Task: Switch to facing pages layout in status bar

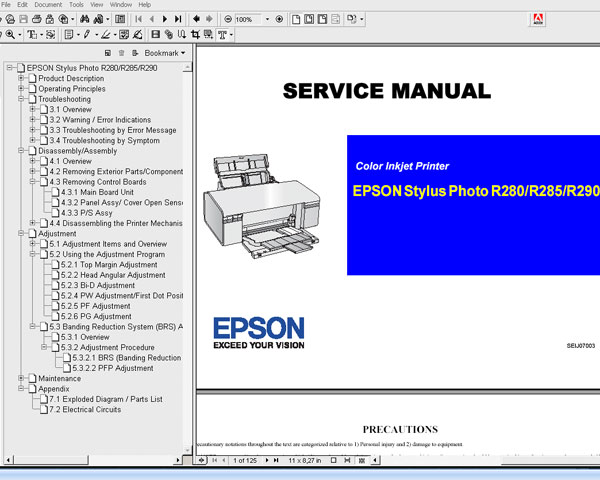Action: (361, 460)
